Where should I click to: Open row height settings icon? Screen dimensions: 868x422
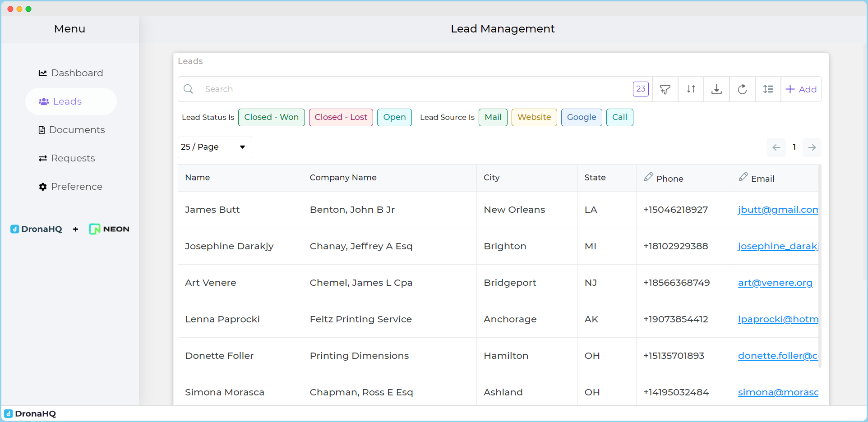coord(768,89)
